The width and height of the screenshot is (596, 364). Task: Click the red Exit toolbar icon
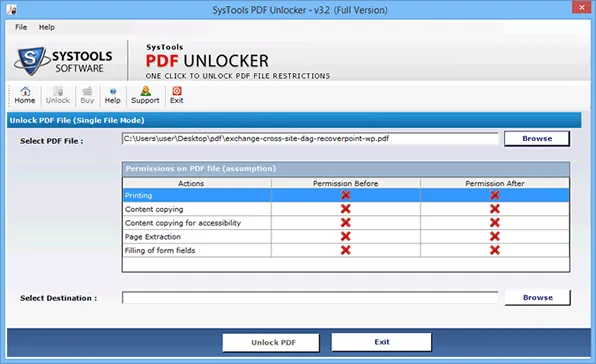coord(177,95)
